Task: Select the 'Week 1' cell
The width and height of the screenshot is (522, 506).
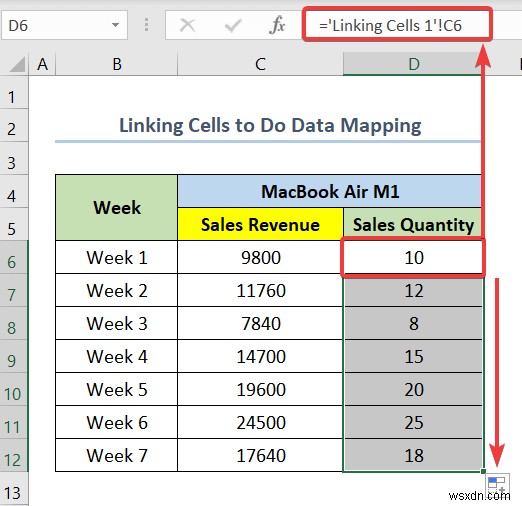Action: point(117,257)
